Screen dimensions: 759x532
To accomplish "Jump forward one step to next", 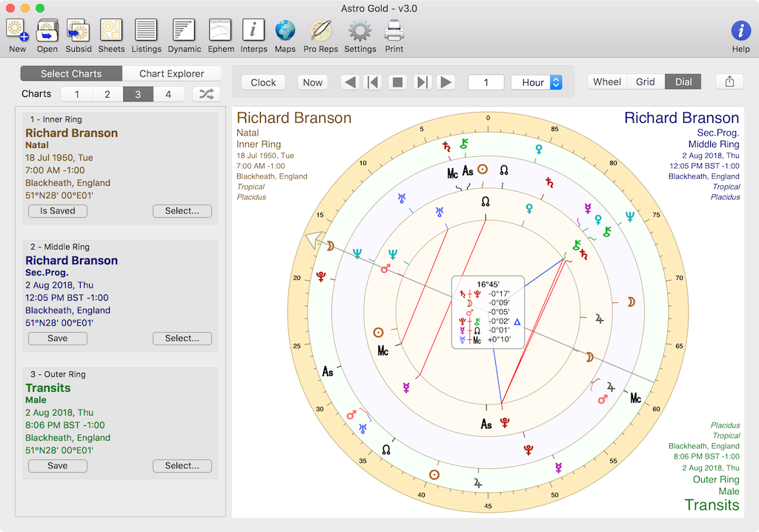I will click(x=422, y=82).
